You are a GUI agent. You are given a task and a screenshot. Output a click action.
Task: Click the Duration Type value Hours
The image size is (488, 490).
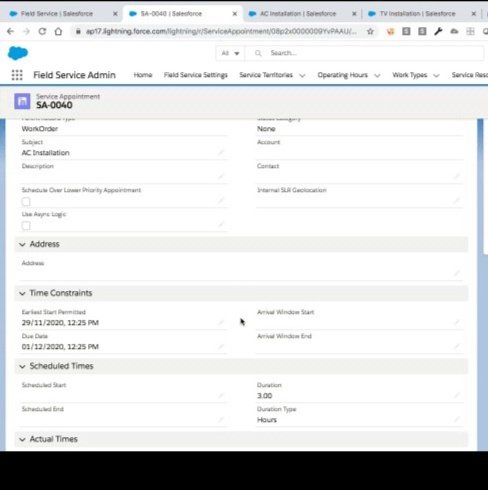pos(267,420)
